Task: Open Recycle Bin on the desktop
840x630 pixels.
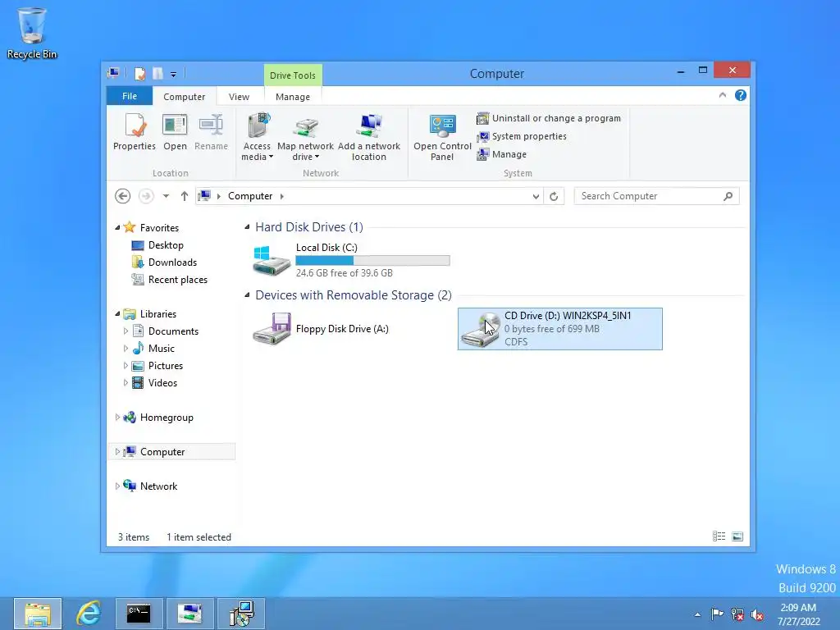Action: pyautogui.click(x=32, y=32)
